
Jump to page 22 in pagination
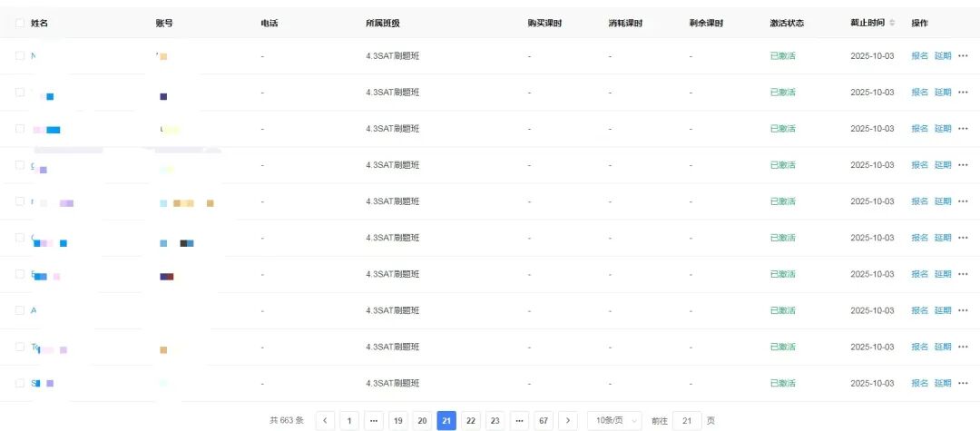tap(470, 420)
